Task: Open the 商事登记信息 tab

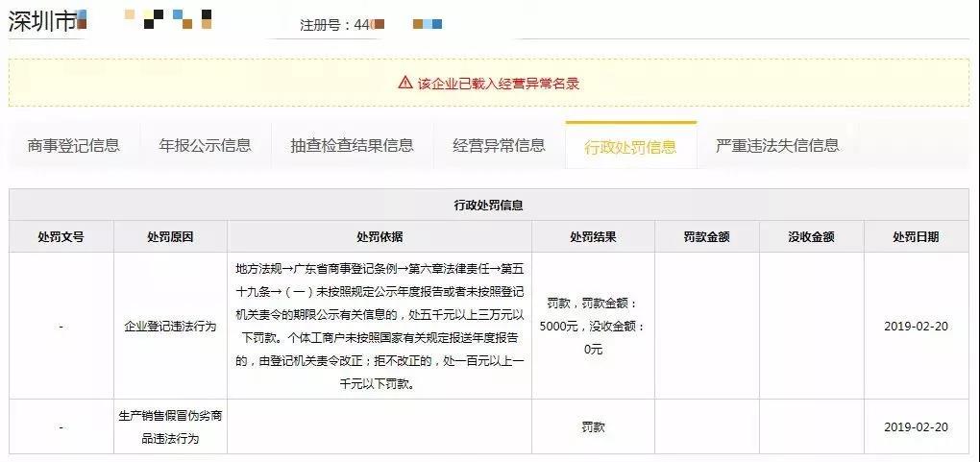Action: click(74, 146)
